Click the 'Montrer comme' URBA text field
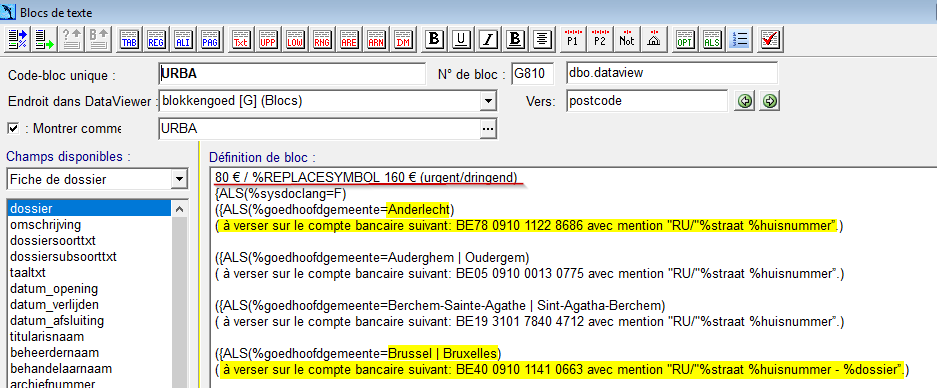 click(320, 129)
